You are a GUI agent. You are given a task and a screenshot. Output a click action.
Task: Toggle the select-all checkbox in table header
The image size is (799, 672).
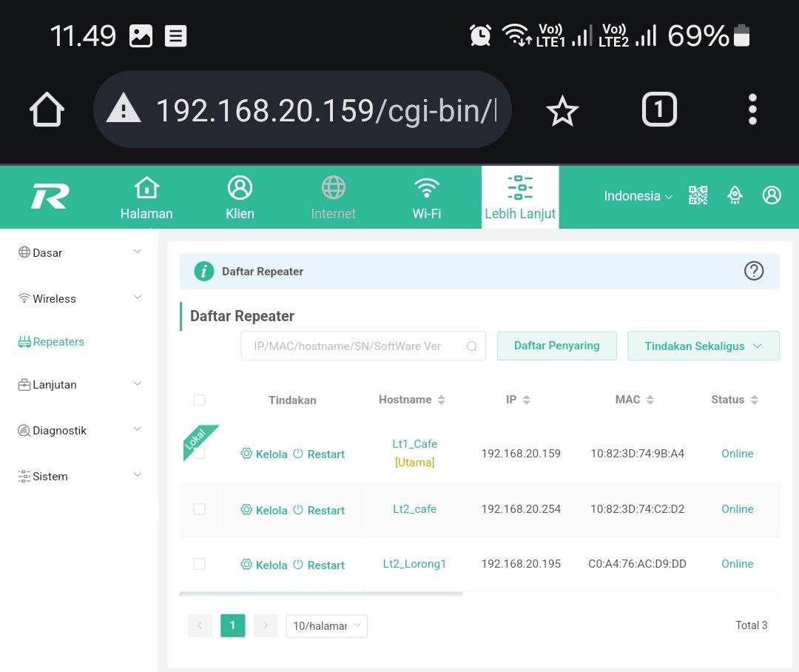click(x=199, y=400)
